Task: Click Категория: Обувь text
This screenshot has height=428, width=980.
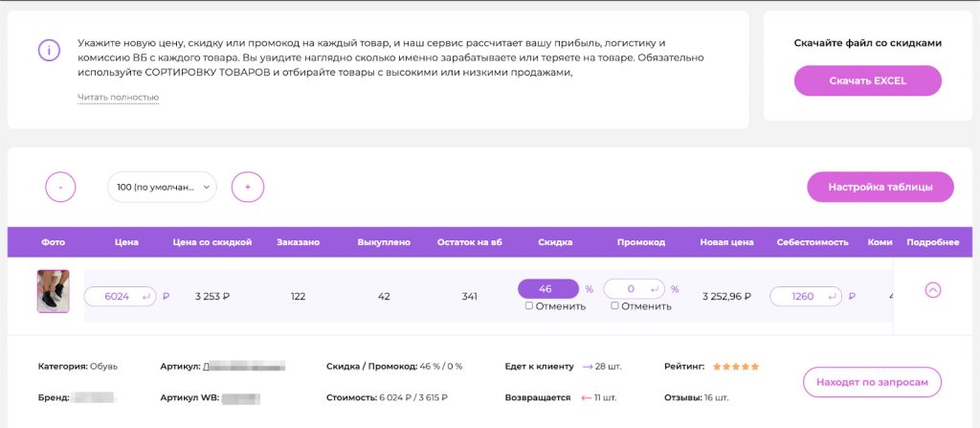Action: click(x=78, y=367)
